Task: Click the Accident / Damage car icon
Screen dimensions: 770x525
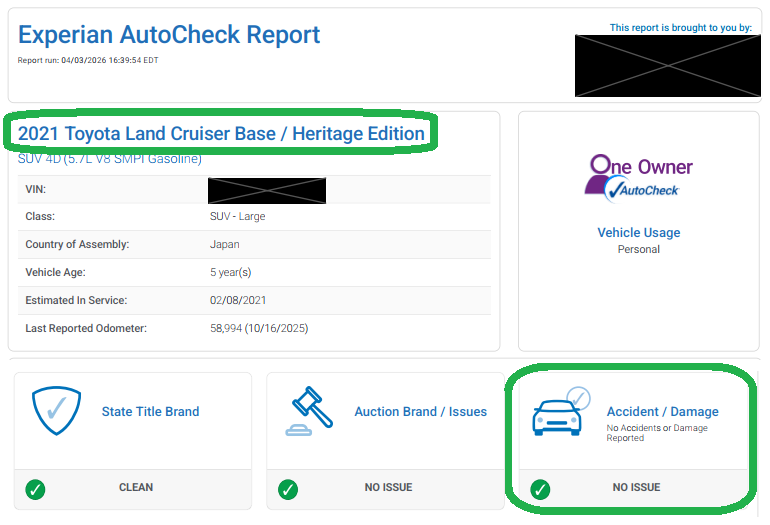Action: [561, 411]
